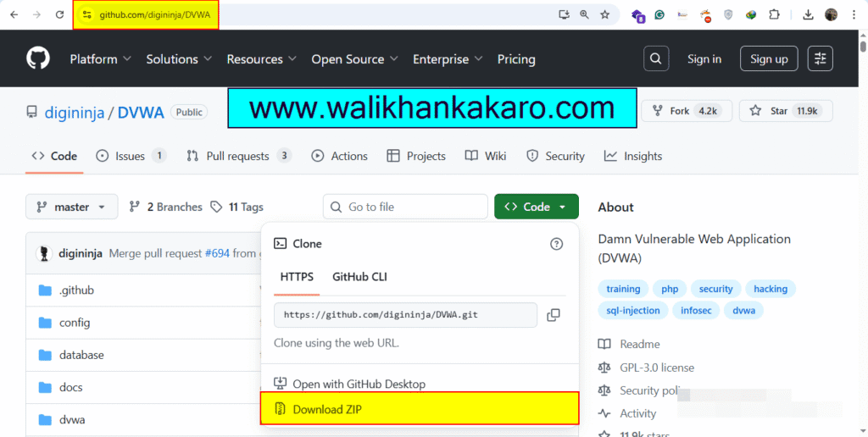Open the Actions tab

coord(339,156)
